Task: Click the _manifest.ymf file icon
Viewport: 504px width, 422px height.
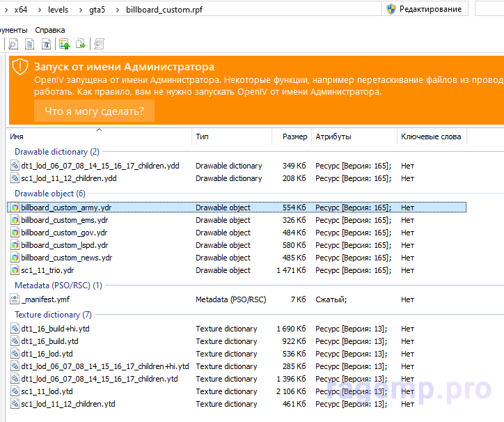Action: click(x=15, y=299)
